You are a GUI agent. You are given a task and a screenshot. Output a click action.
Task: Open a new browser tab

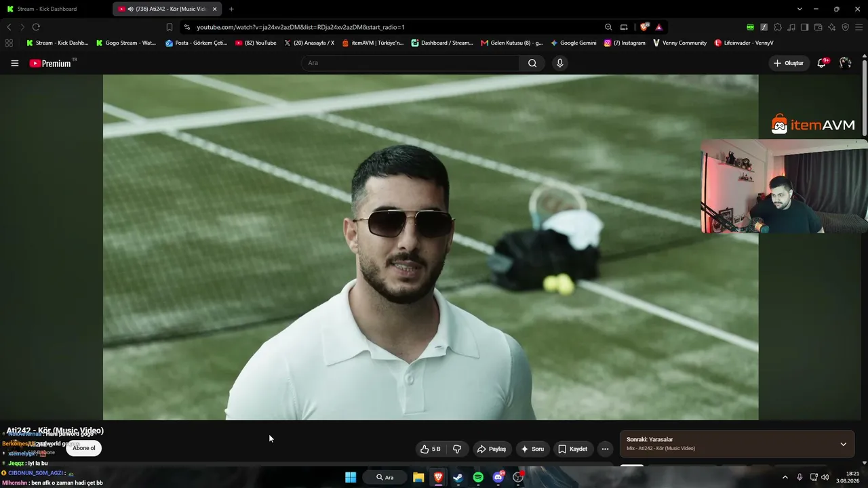pos(231,9)
